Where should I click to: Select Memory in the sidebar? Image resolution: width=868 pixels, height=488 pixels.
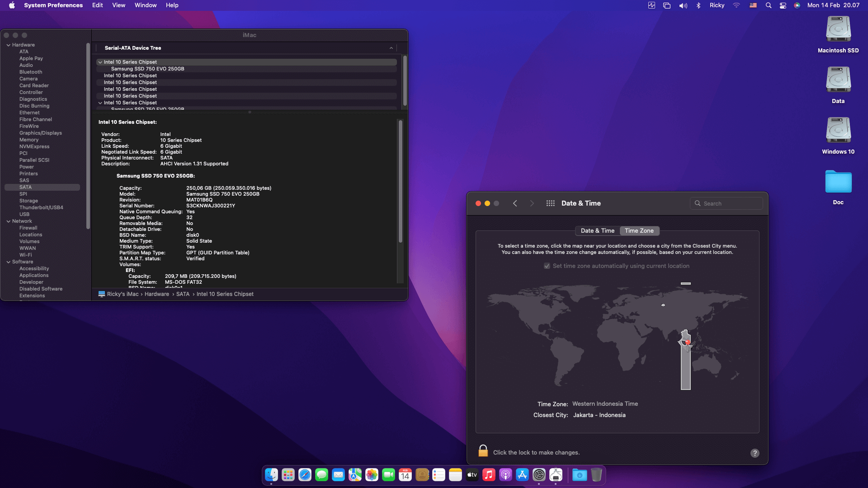[x=29, y=140]
